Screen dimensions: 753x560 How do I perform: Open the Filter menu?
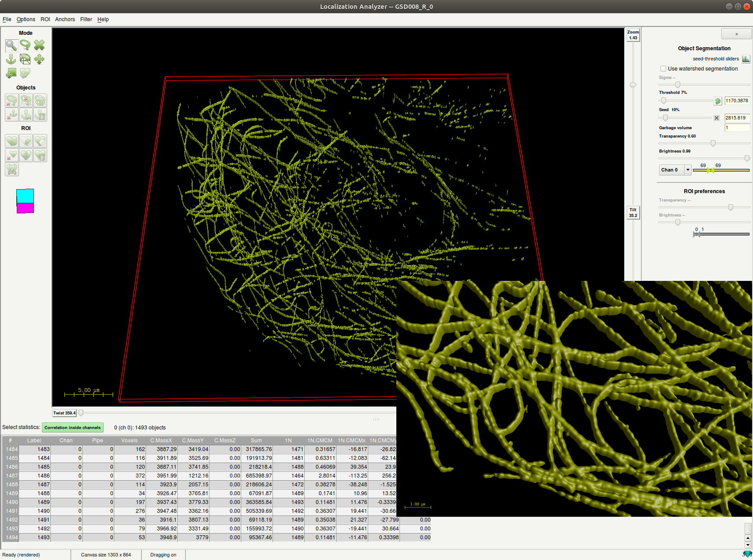pos(86,19)
